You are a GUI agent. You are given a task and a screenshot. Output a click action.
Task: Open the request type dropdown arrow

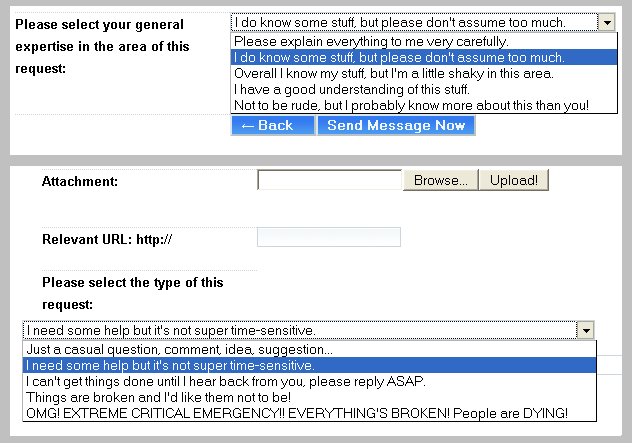(x=587, y=330)
